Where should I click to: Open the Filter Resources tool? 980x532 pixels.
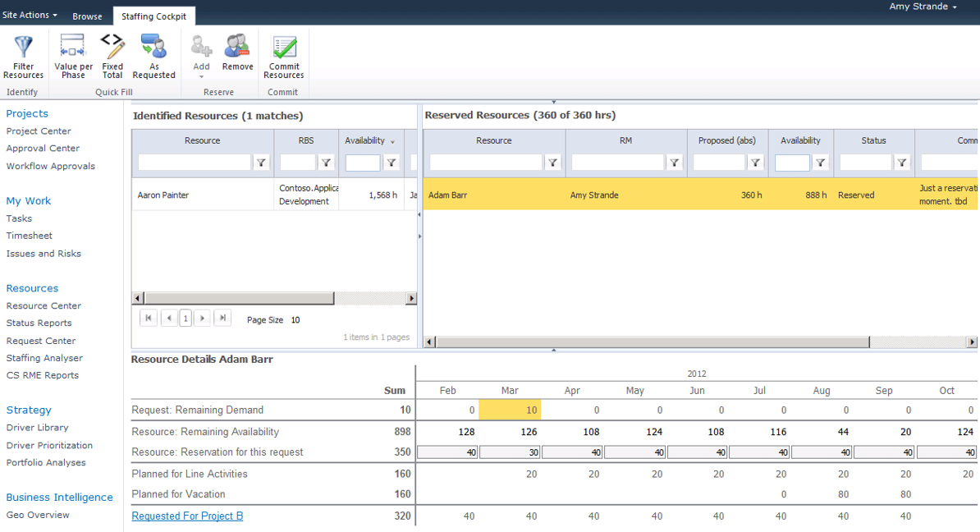point(23,57)
